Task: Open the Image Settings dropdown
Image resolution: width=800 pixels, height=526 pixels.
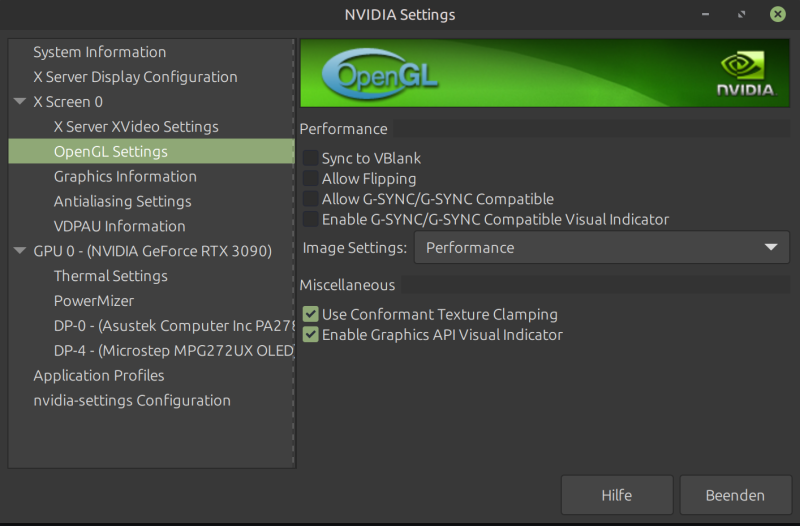Action: pyautogui.click(x=602, y=247)
